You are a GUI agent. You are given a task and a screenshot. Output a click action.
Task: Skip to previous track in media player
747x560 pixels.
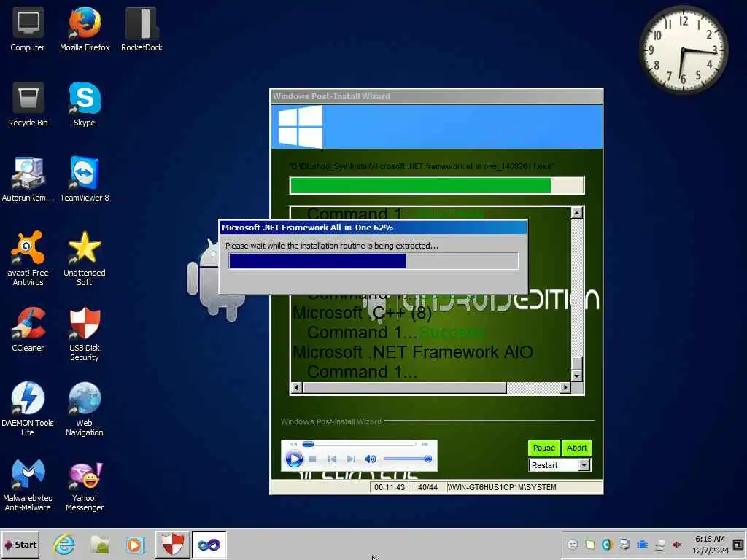tap(332, 459)
